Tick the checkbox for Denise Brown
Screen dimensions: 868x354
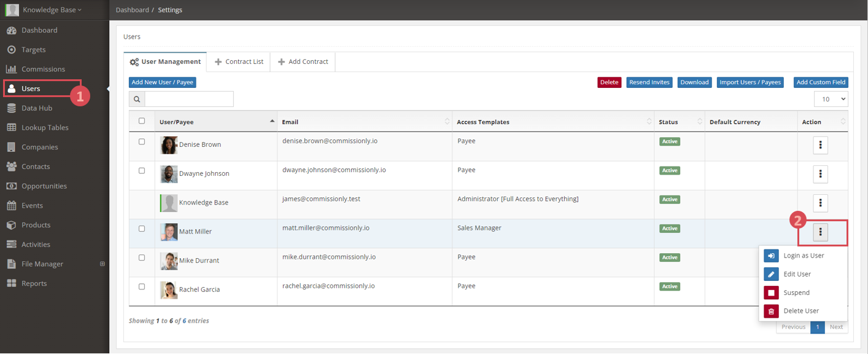(142, 141)
